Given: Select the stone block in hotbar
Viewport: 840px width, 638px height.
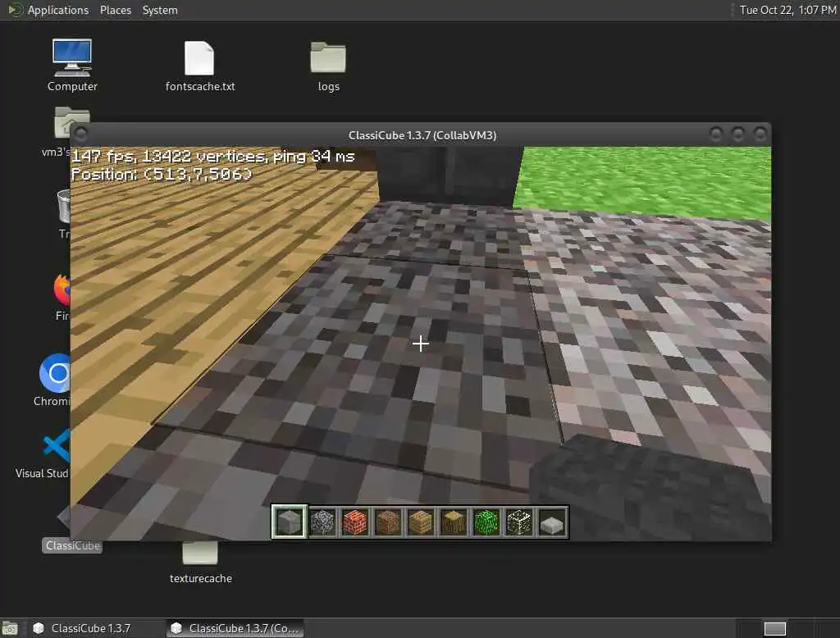Looking at the screenshot, I should 290,522.
